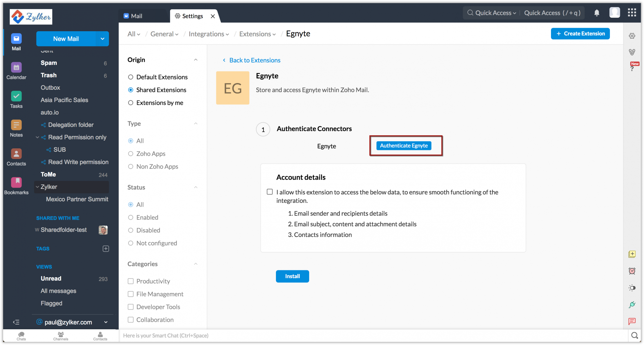Click the Install button
Viewport: 644px width, 345px height.
(292, 276)
